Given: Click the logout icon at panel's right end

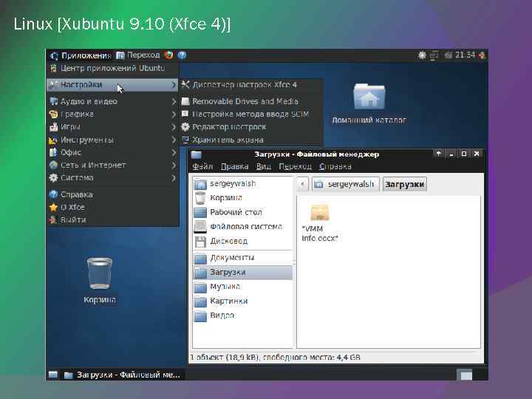Looking at the screenshot, I should point(482,55).
